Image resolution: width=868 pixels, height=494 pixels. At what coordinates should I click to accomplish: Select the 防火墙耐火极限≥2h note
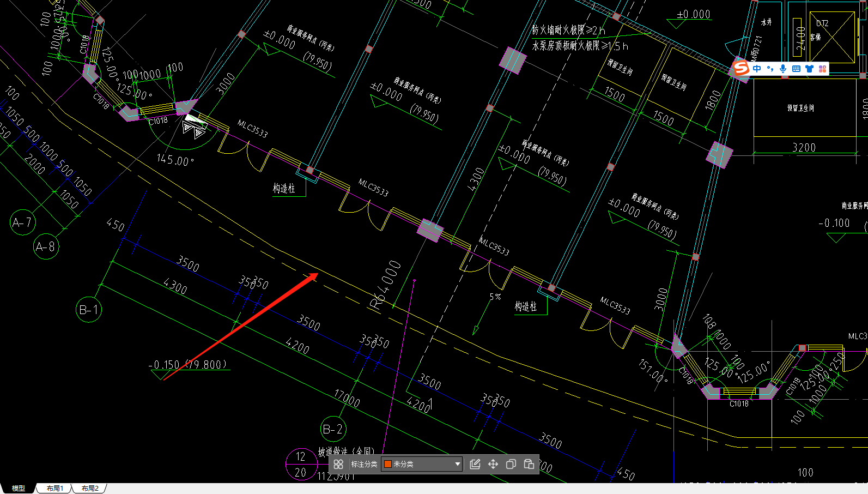coord(568,30)
